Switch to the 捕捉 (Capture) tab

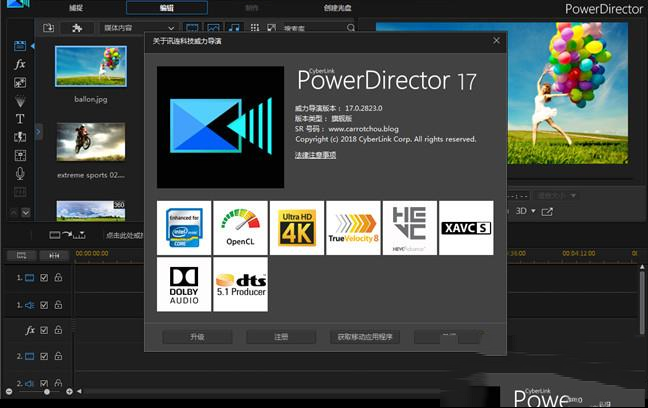click(x=76, y=8)
